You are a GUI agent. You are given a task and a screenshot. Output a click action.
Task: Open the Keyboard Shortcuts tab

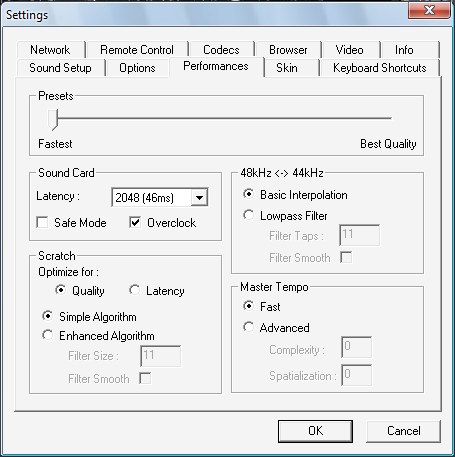pos(379,68)
